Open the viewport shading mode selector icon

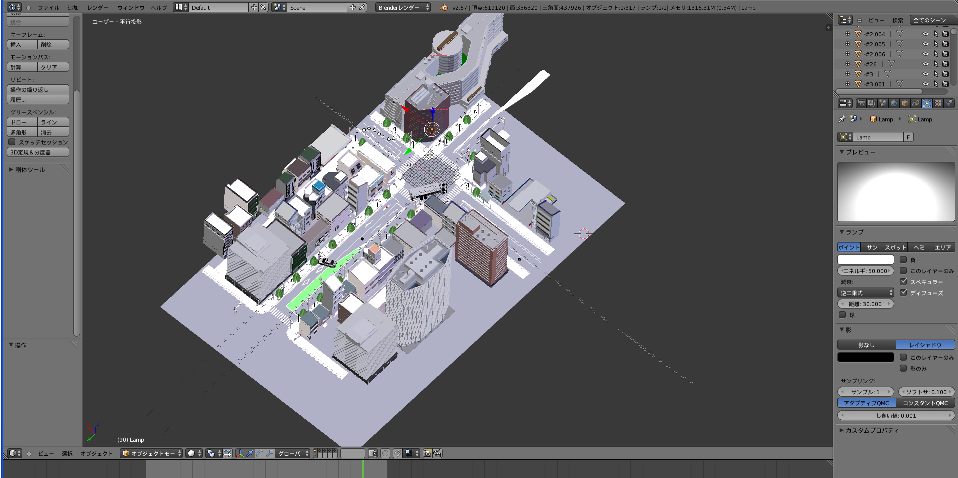click(194, 453)
